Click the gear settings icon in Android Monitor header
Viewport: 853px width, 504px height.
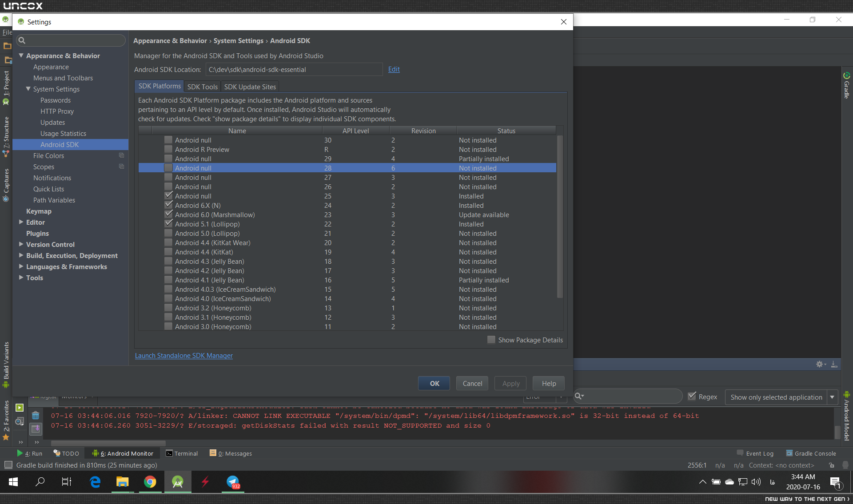pyautogui.click(x=820, y=364)
